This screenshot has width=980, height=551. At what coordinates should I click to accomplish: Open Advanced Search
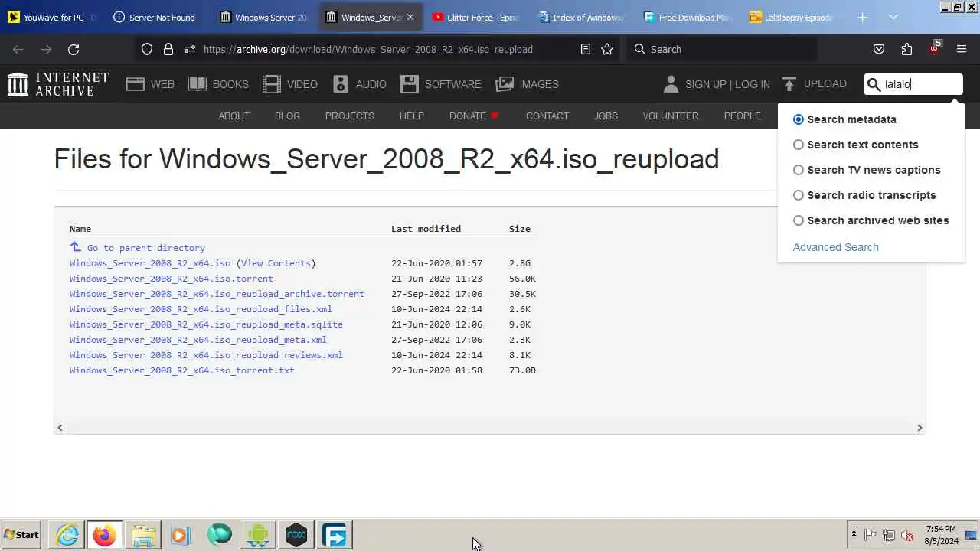(x=836, y=247)
